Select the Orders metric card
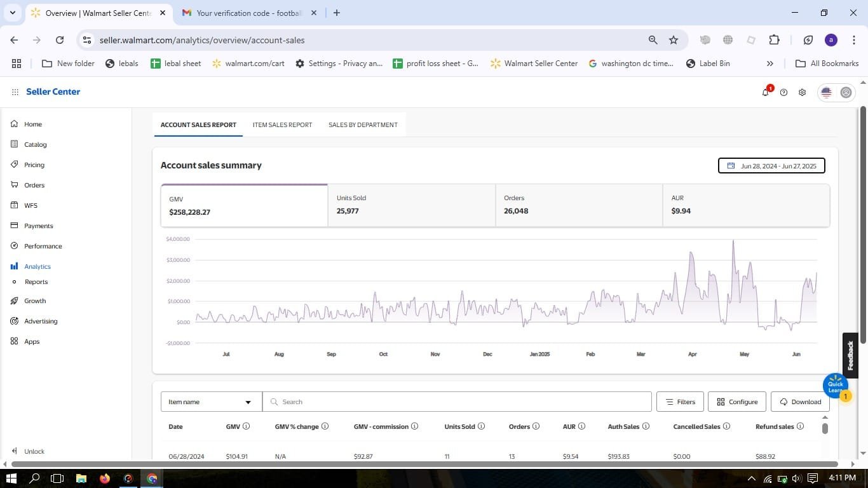Image resolution: width=868 pixels, height=488 pixels. (579, 205)
